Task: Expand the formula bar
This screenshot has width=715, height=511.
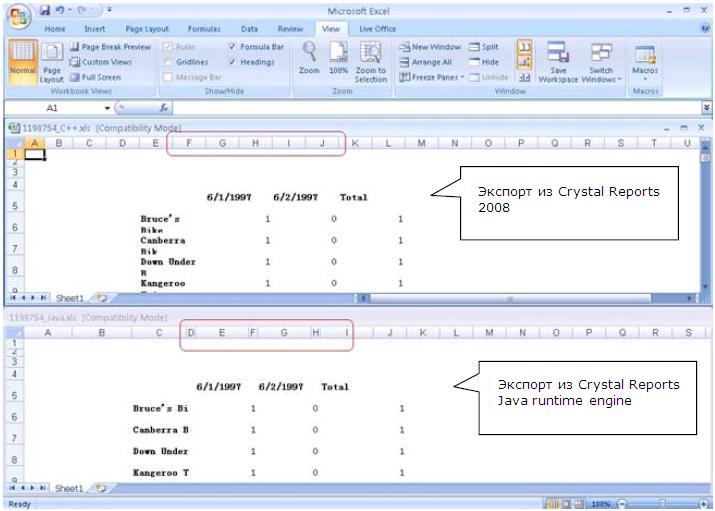Action: point(706,108)
